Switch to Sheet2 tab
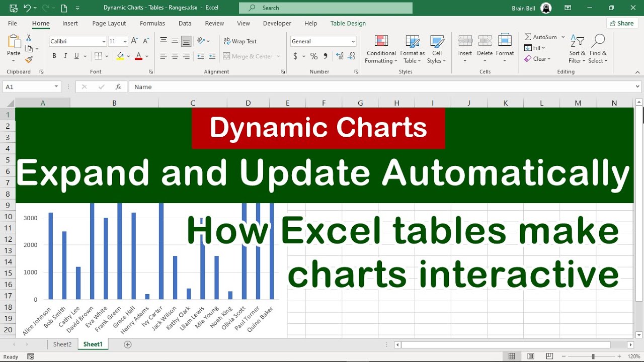This screenshot has width=644, height=362. pos(62,344)
